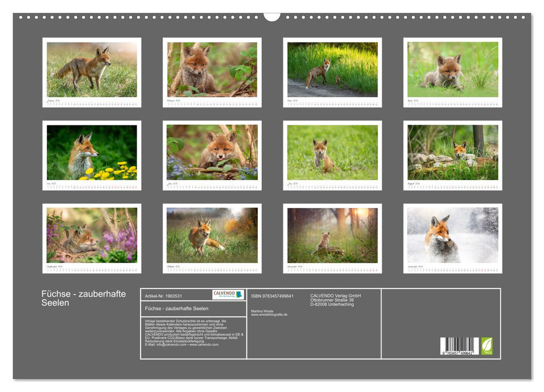Open the January fox standing in grass photo
Image resolution: width=544 pixels, height=392 pixels.
[x=92, y=69]
